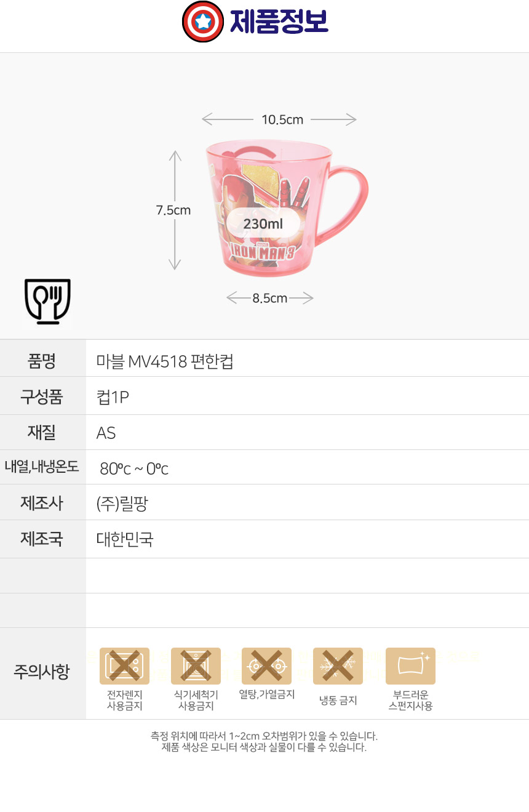Click the product name 마블 MV4518 편한컵
Viewport: 529px width, 812px height.
165,361
